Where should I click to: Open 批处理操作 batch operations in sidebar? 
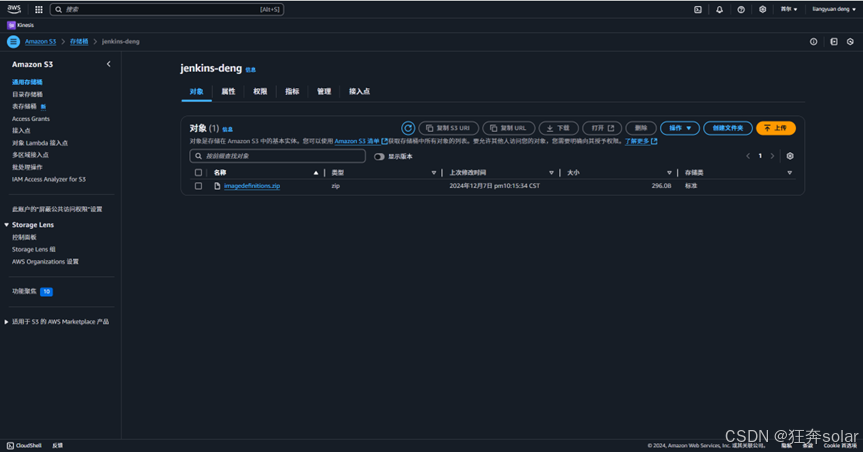27,167
